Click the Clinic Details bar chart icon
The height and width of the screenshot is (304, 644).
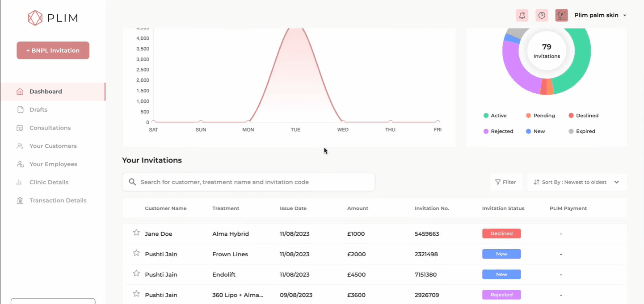click(x=19, y=183)
